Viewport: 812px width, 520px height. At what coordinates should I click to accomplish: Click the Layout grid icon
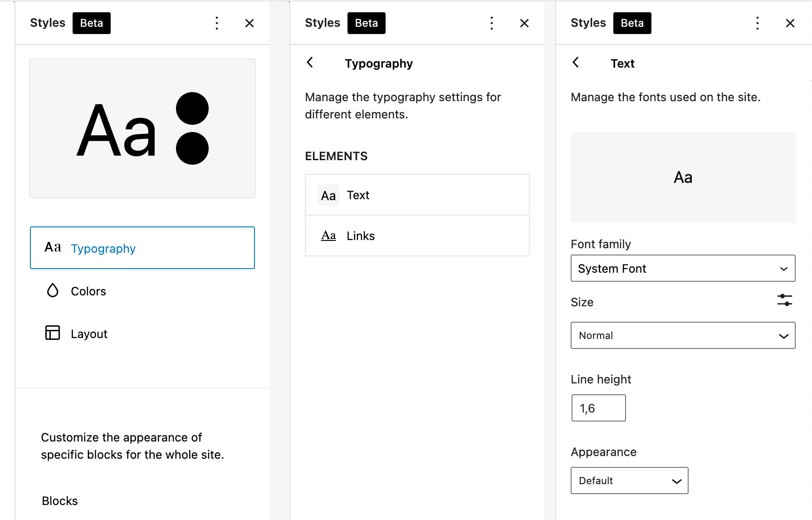(53, 333)
